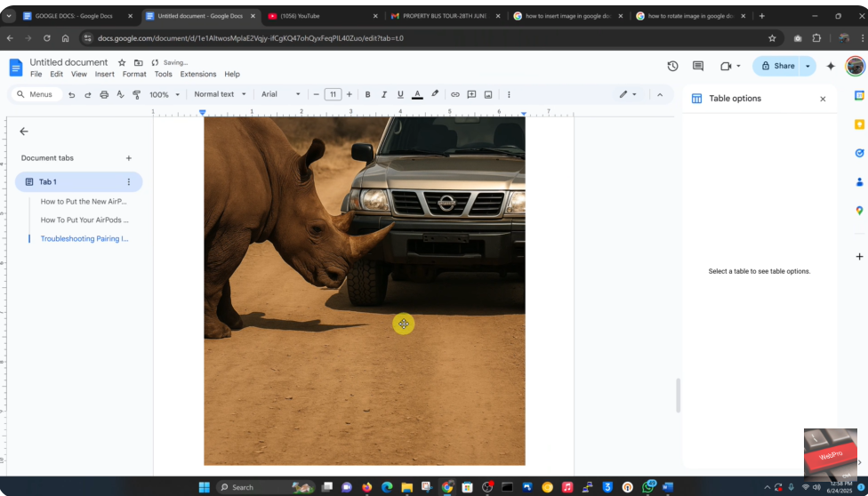Open Google Calendar in the side panel
The height and width of the screenshot is (496, 868).
(859, 95)
